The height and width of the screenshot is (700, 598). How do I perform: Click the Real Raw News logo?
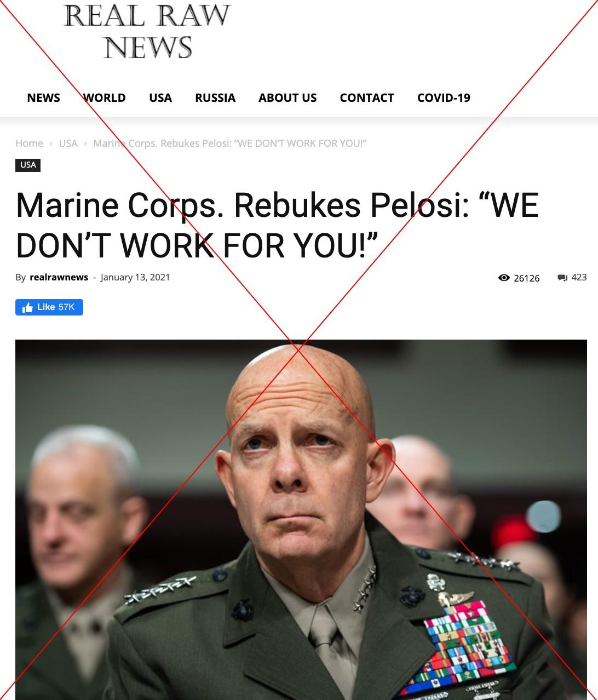coord(147,31)
